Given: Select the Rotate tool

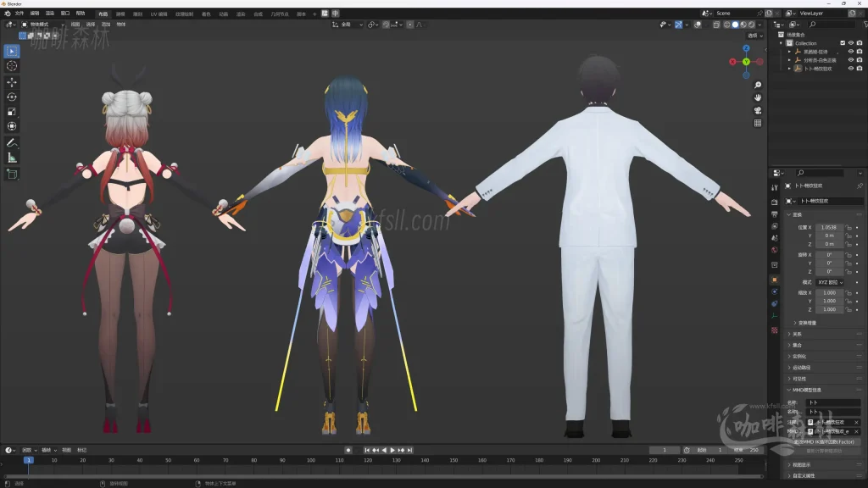Looking at the screenshot, I should (12, 97).
